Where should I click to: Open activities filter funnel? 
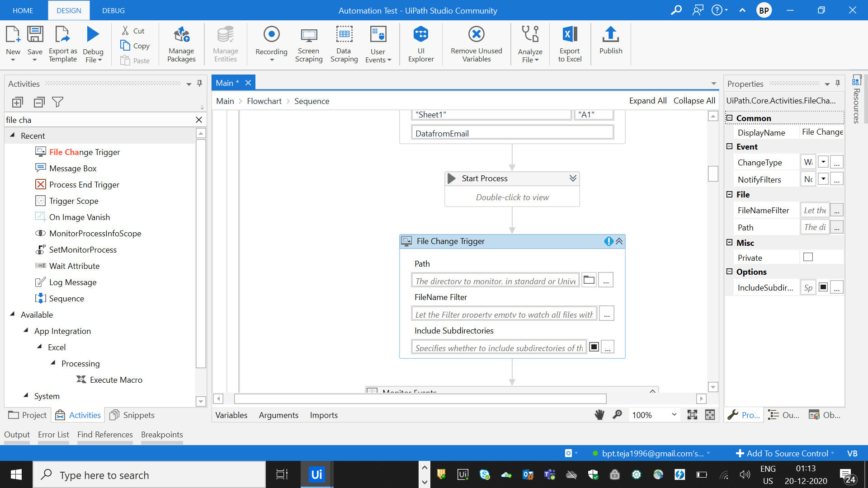58,102
